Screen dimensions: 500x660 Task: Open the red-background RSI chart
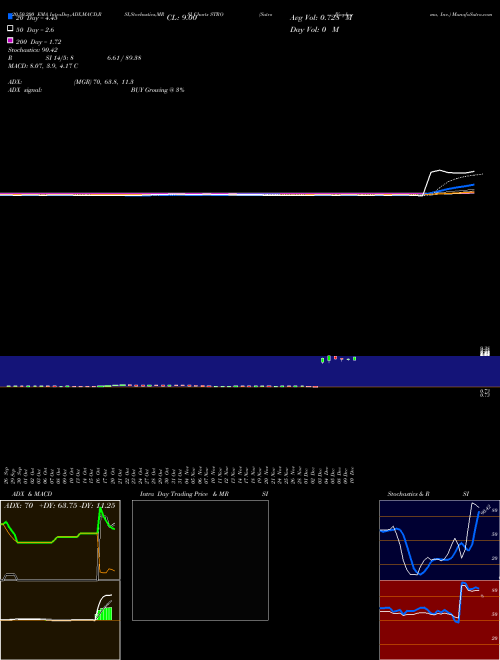pos(439,620)
